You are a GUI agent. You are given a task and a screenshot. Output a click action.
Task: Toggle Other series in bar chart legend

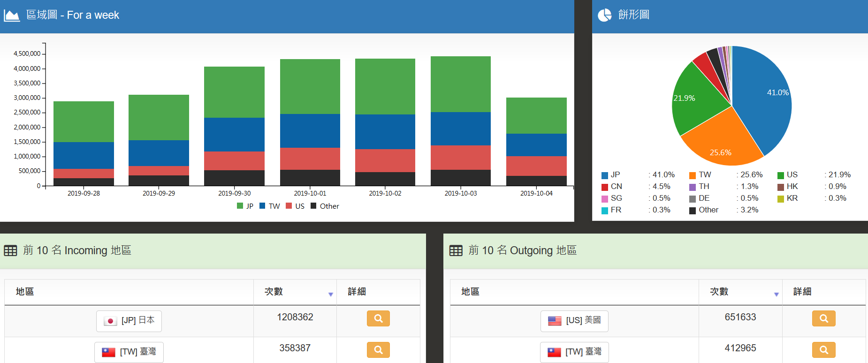click(x=325, y=206)
